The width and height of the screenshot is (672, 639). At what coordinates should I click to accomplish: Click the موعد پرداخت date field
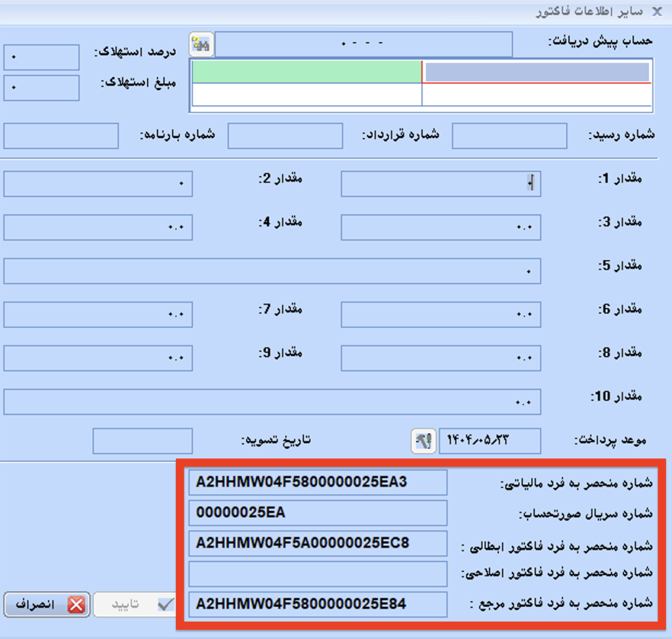coord(490,441)
